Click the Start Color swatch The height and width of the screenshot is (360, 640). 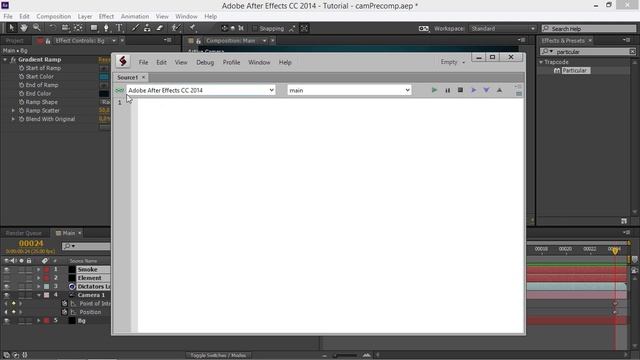[x=104, y=77]
